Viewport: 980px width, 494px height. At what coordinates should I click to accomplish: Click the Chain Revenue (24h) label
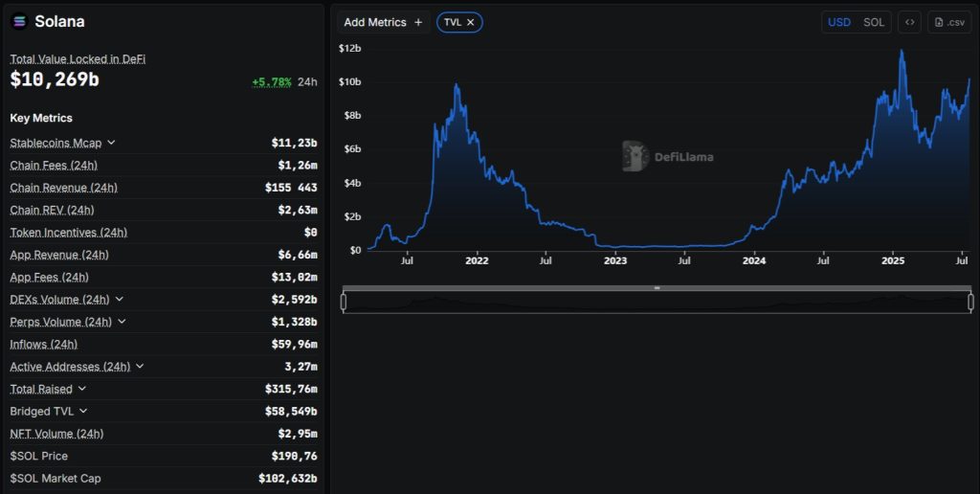(64, 188)
